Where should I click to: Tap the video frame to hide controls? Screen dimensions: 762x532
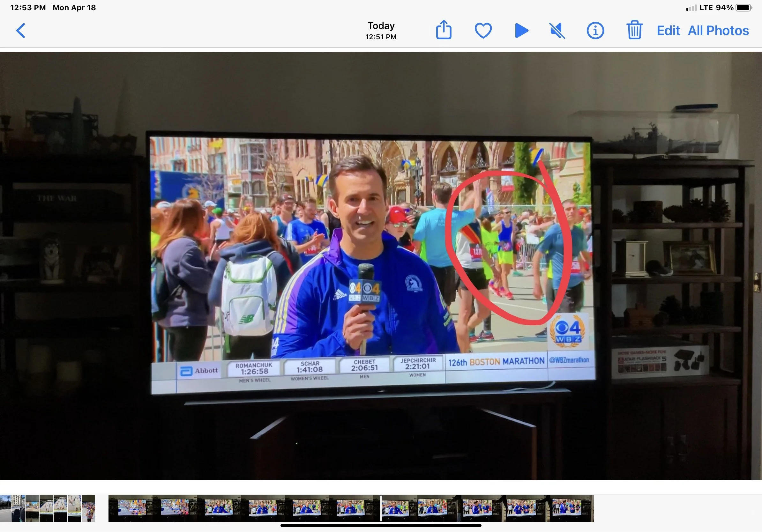[x=381, y=265]
